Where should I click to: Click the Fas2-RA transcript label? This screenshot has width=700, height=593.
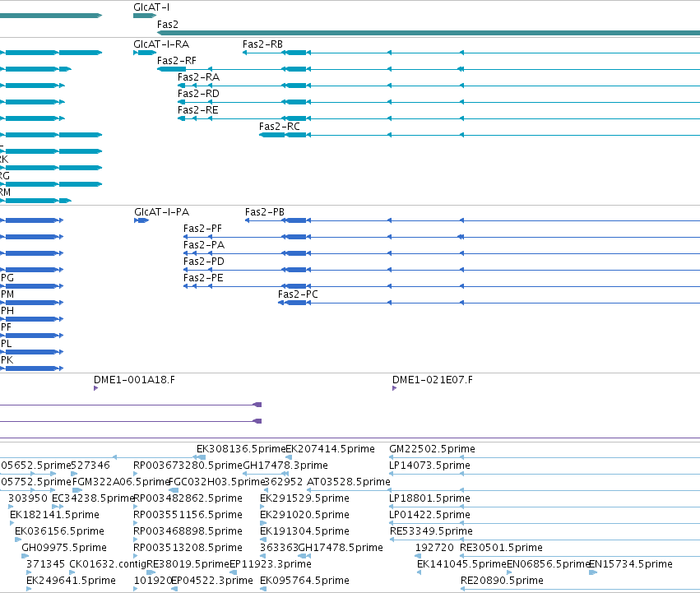199,77
